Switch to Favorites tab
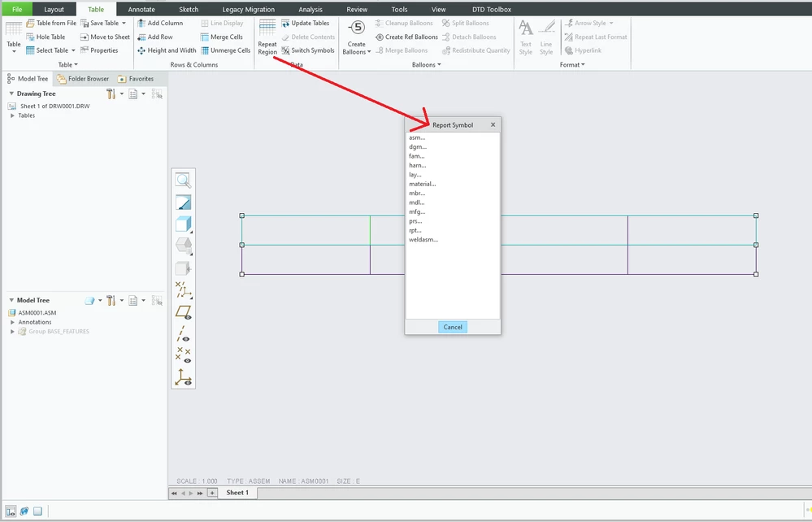812x522 pixels. coord(136,79)
